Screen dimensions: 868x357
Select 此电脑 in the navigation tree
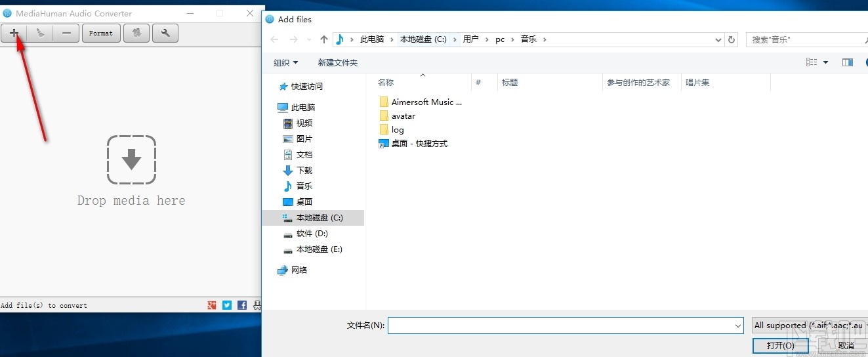(303, 107)
